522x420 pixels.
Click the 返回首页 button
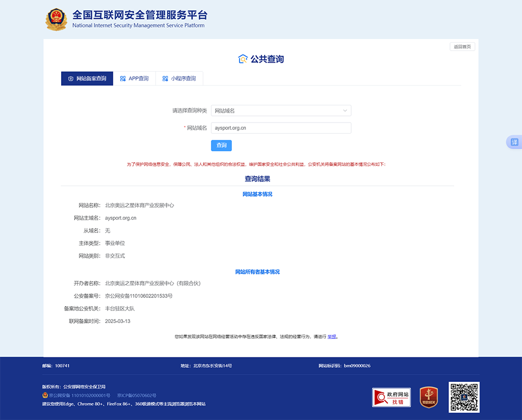[462, 46]
